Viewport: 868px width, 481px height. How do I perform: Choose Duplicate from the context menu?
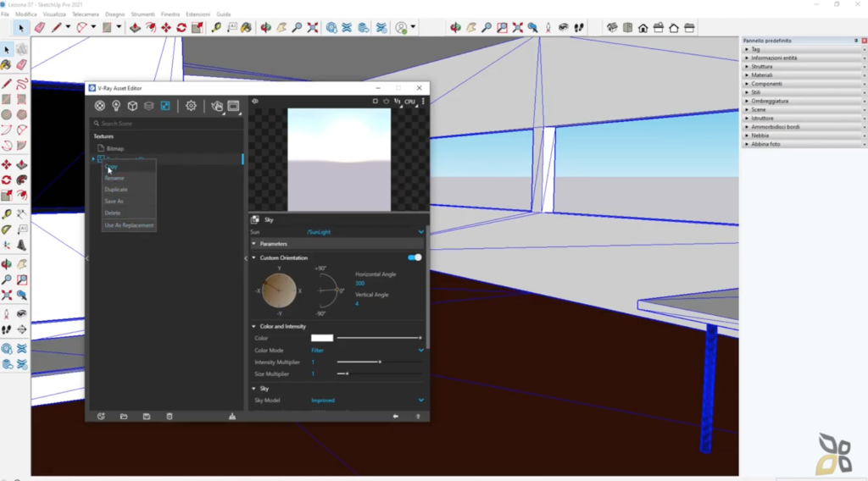pyautogui.click(x=129, y=190)
